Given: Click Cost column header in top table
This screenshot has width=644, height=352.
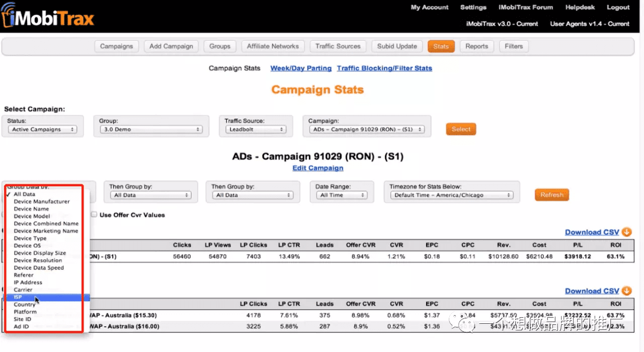Looking at the screenshot, I should point(539,245).
